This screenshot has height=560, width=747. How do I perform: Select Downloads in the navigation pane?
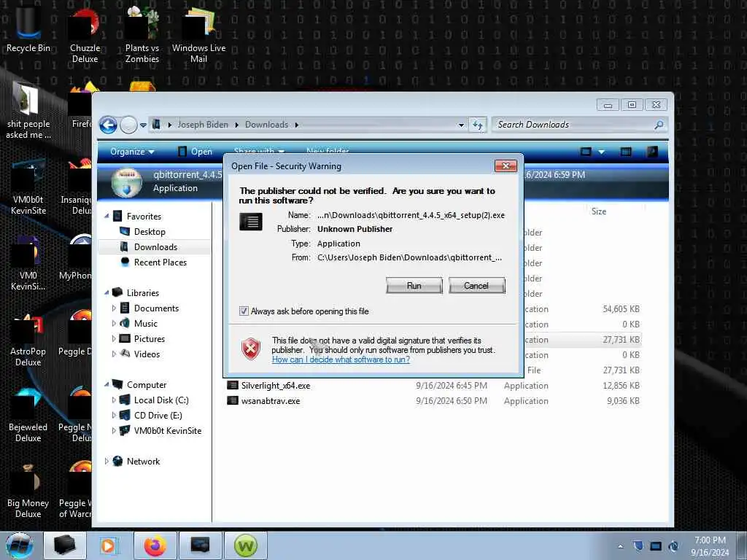pos(155,246)
